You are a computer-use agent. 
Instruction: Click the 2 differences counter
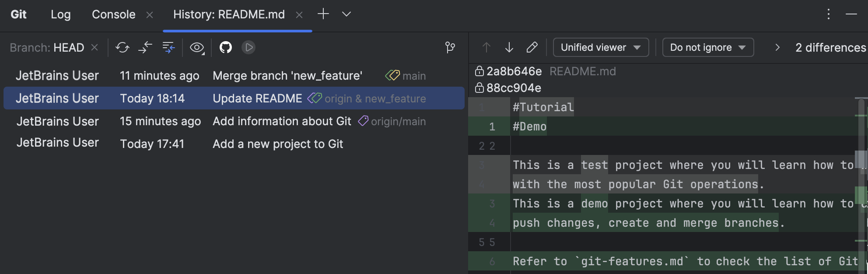[x=830, y=47]
